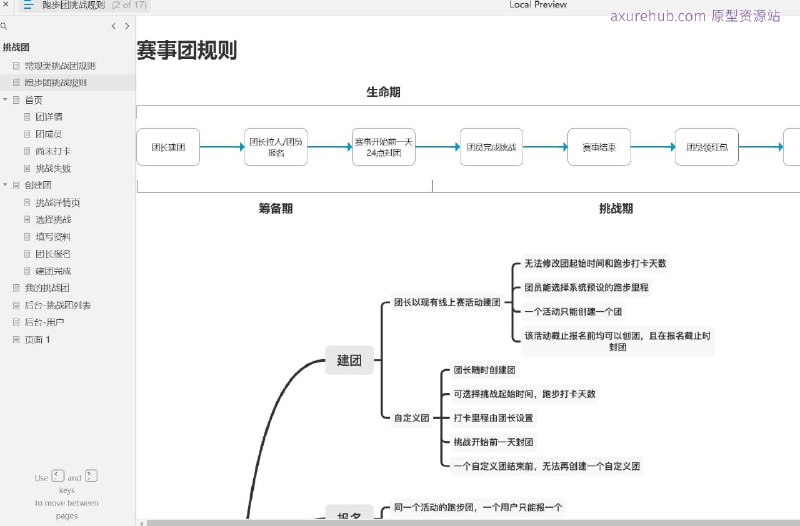Click page icon beside 团详情

point(27,117)
